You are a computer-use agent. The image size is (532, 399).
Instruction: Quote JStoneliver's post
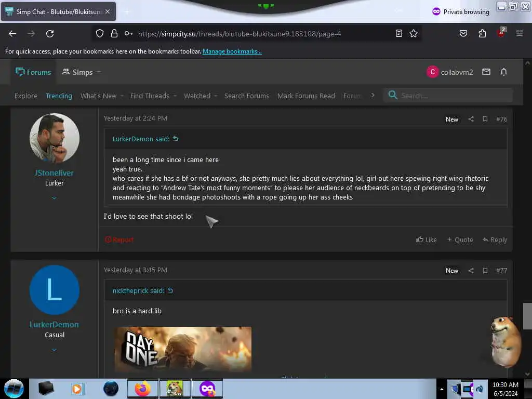tap(460, 240)
